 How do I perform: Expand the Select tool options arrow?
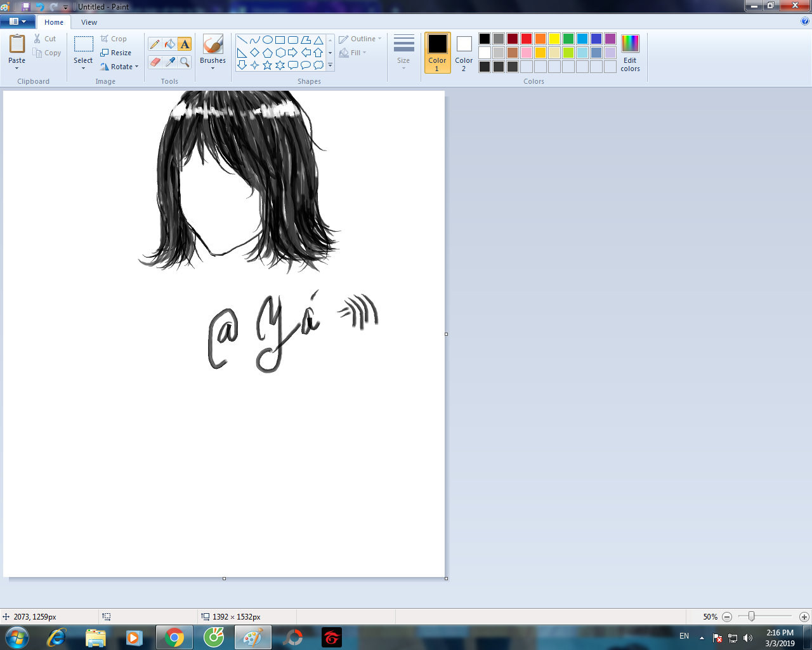83,68
